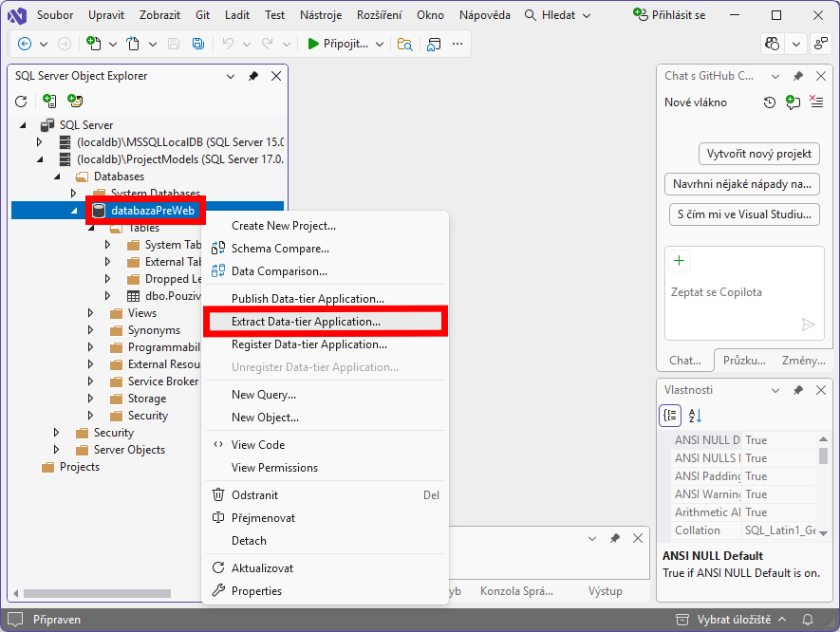The image size is (840, 632).
Task: Start a new chat thread icon
Action: 793,102
